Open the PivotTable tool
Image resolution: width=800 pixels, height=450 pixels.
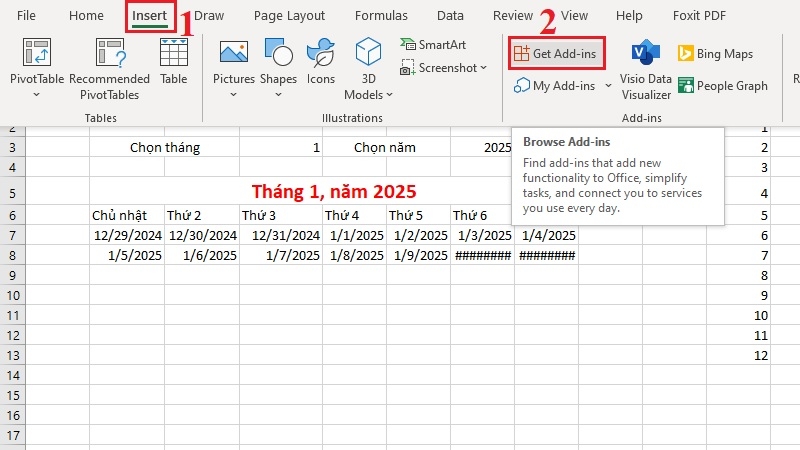coord(37,60)
